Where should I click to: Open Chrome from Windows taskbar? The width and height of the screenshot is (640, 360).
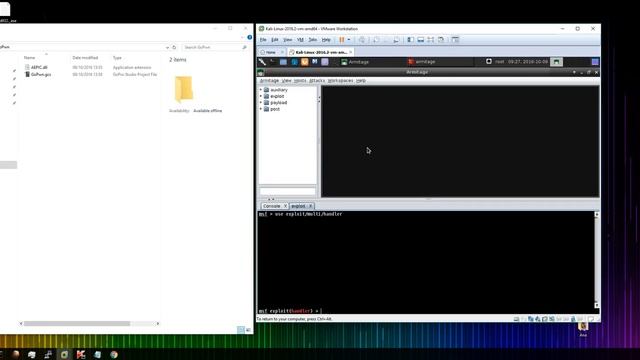point(114,354)
